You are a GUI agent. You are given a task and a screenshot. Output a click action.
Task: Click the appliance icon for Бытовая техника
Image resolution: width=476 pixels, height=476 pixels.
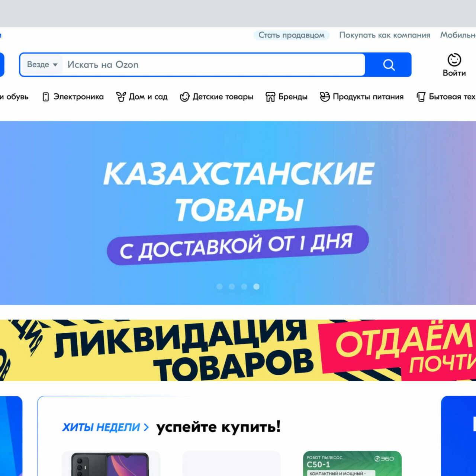coord(421,97)
